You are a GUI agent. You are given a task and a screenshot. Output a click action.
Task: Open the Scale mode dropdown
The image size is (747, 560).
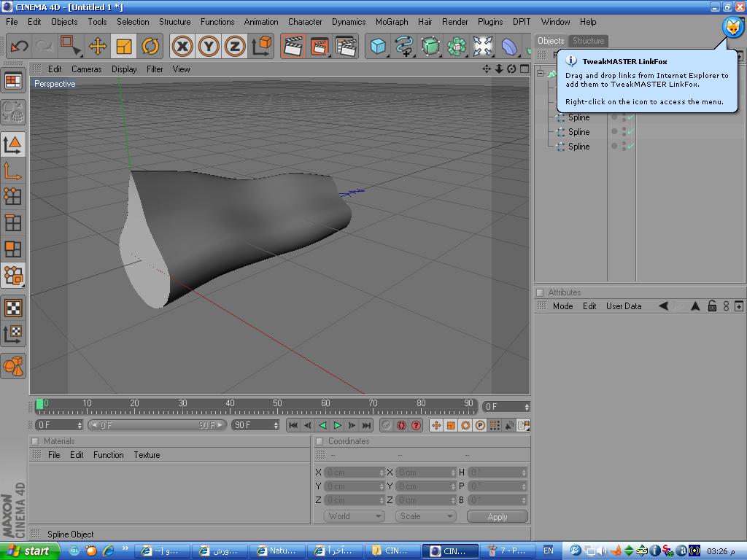pyautogui.click(x=425, y=516)
